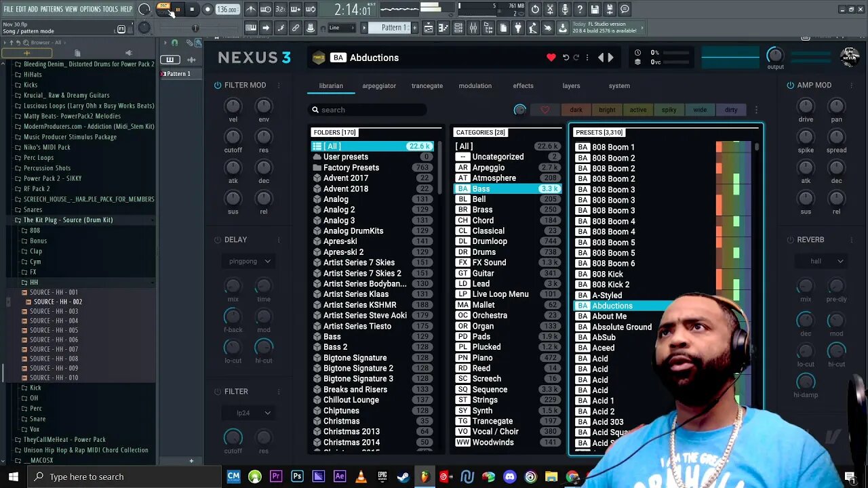Switch to the effects tab
The height and width of the screenshot is (488, 868).
[x=523, y=86]
